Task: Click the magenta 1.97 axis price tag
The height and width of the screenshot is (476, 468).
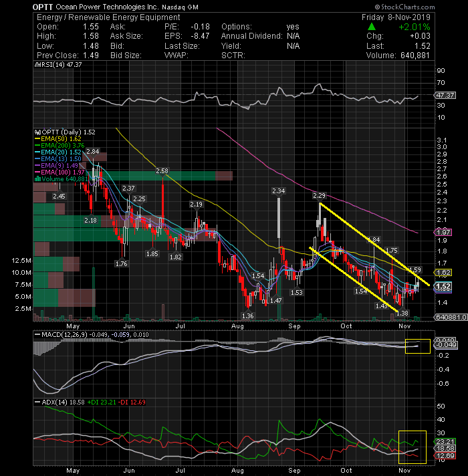Action: (x=443, y=232)
